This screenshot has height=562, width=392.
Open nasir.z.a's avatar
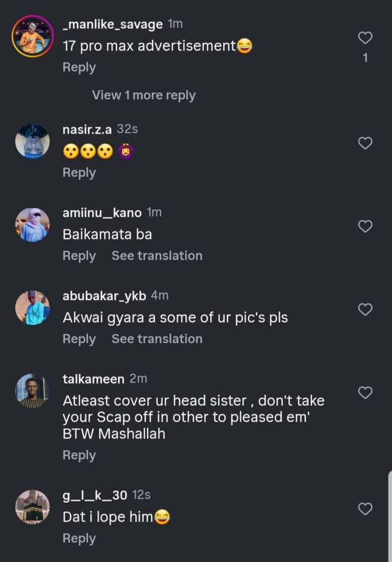coord(32,142)
